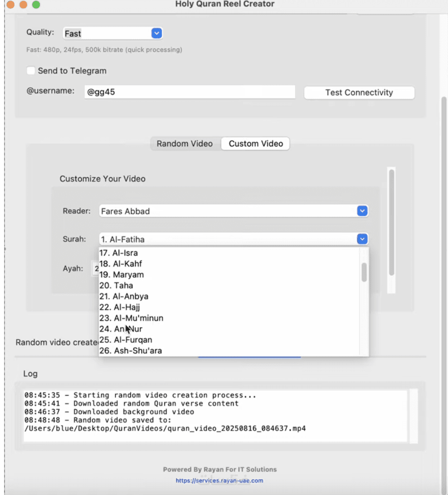The image size is (448, 495).
Task: Select 17. Al-Isra from list
Action: (229, 253)
